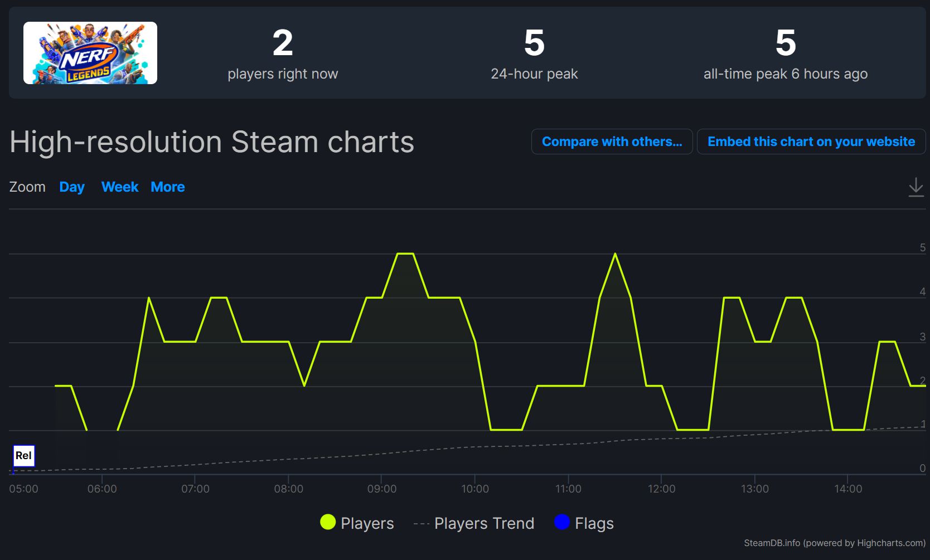Toggle the yellow Players legend circle
This screenshot has height=560, width=930.
(x=328, y=523)
